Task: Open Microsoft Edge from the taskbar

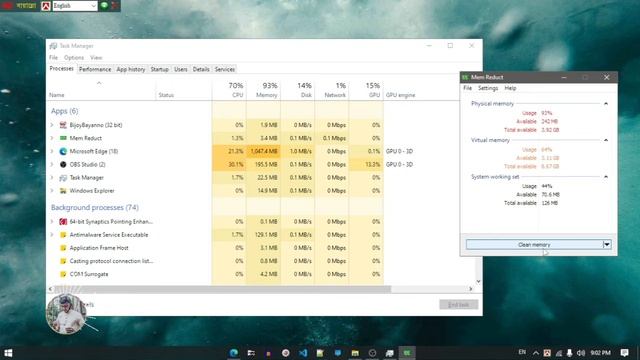Action: pyautogui.click(x=234, y=353)
